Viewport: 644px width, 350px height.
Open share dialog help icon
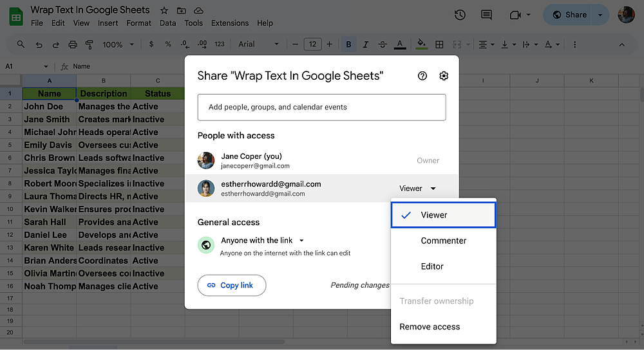[422, 76]
